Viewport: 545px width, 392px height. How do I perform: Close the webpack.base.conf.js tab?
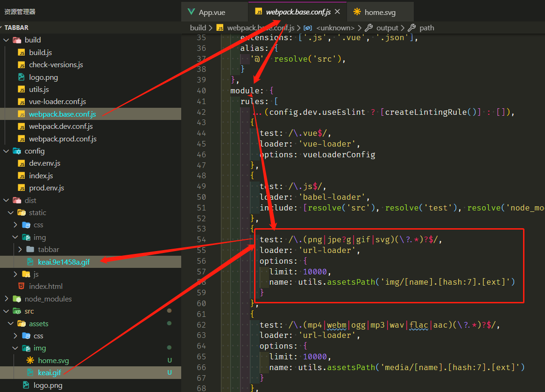[337, 12]
